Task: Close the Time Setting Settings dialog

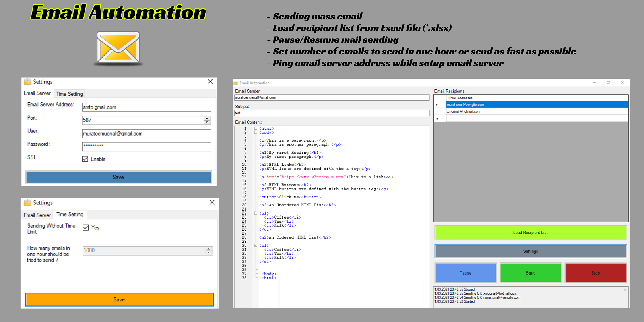Action: click(212, 202)
